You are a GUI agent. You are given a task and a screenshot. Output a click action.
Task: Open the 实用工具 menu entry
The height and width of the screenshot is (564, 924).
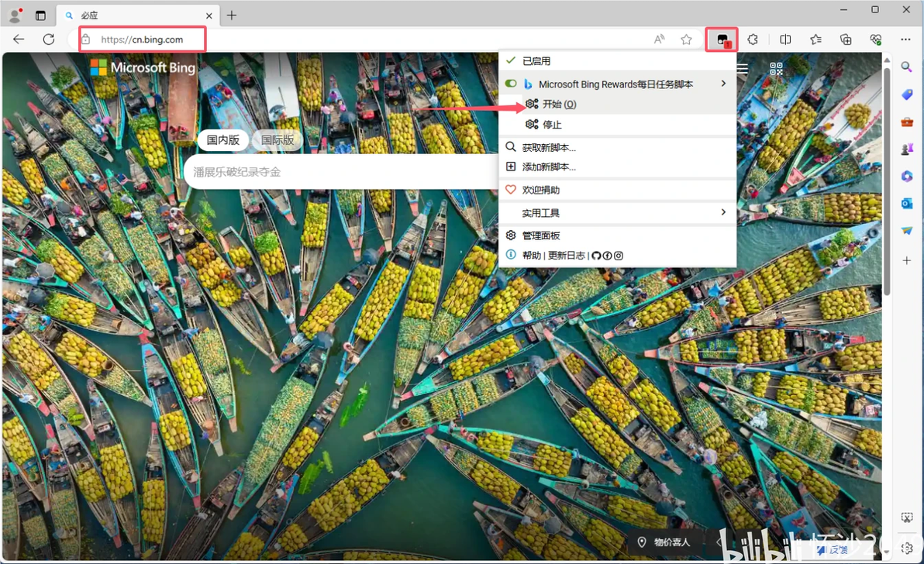[x=618, y=212]
